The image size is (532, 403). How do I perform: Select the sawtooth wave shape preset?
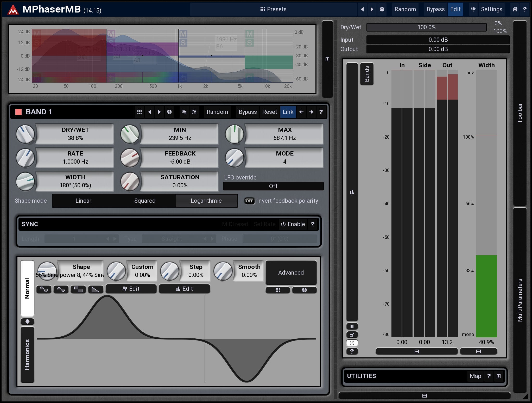96,289
